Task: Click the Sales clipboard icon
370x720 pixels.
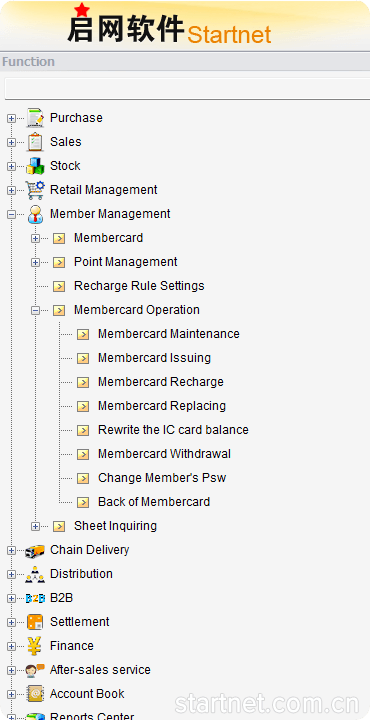Action: click(35, 142)
